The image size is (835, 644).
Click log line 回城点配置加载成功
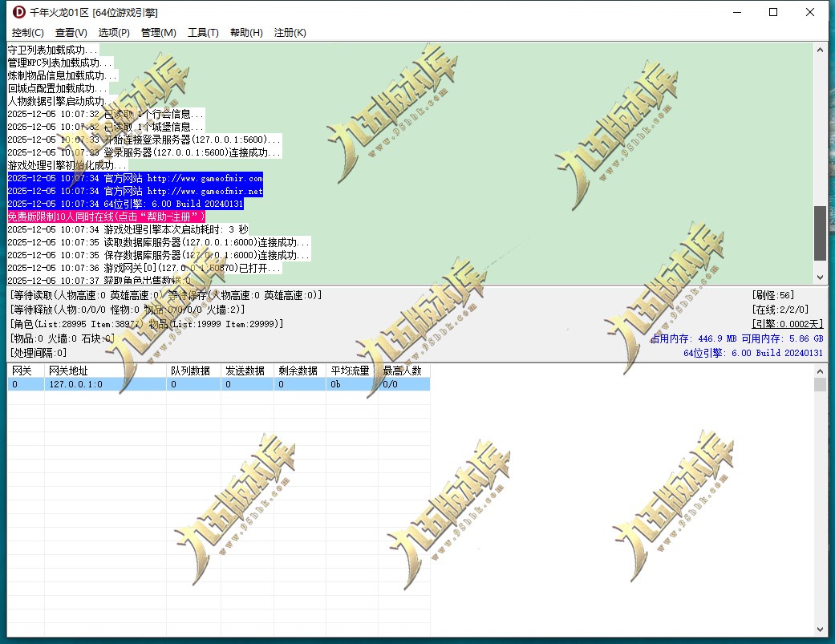coord(58,88)
